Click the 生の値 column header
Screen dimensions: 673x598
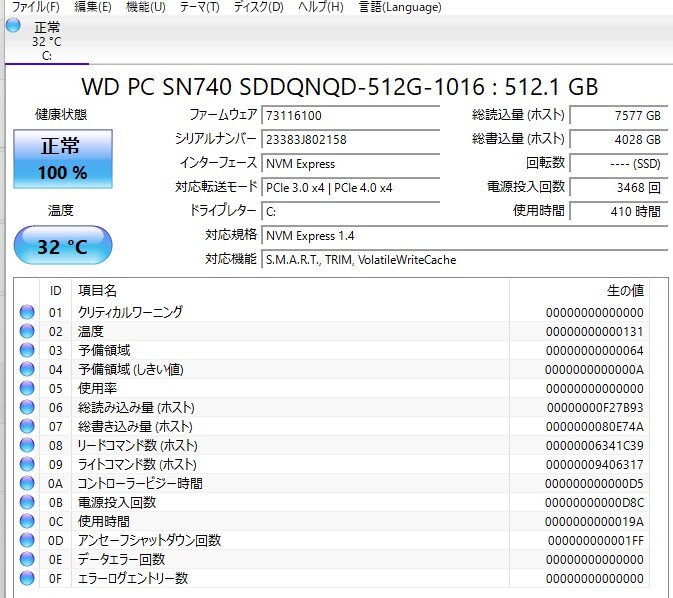pos(625,290)
